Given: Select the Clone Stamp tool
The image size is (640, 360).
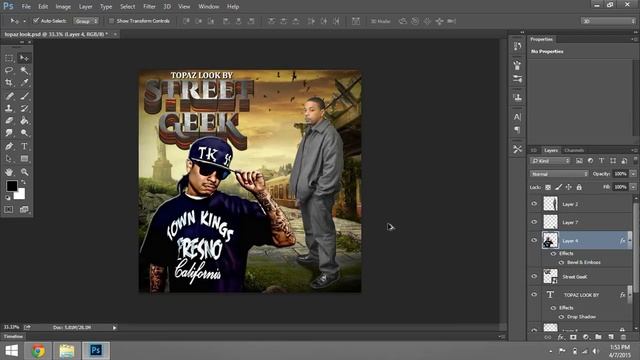Looking at the screenshot, I should click(x=9, y=109).
